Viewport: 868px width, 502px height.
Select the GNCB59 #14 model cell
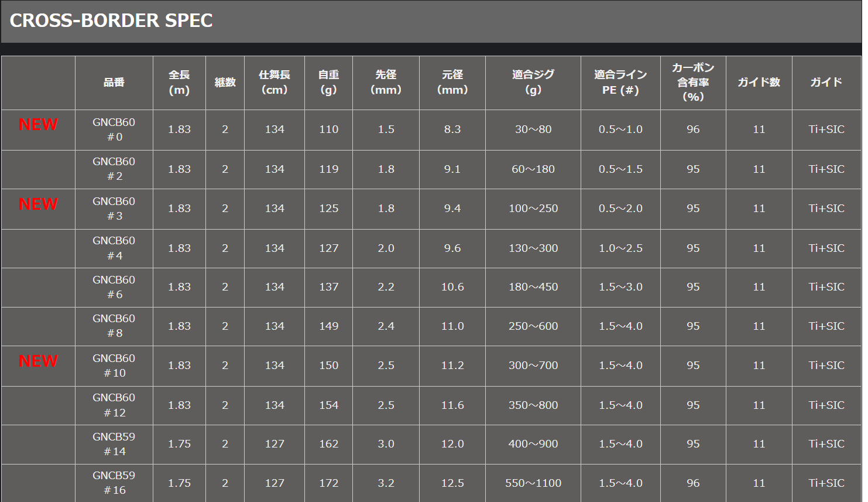coord(114,444)
